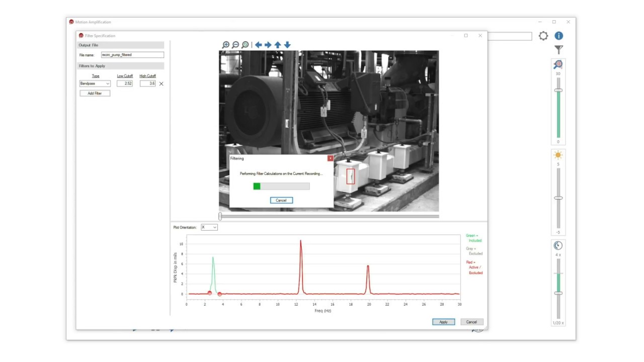Click the Freq (Hz) axis label
This screenshot has width=644, height=362.
(323, 311)
